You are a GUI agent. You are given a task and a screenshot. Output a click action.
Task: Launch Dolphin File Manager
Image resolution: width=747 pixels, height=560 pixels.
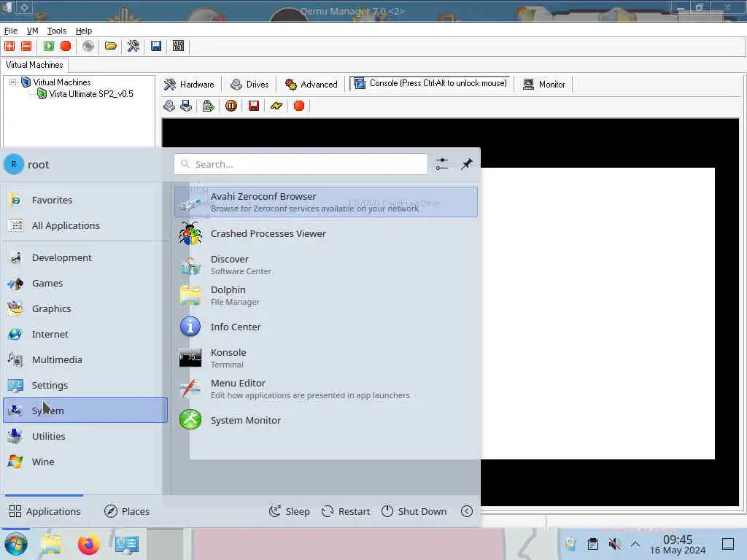(x=326, y=295)
